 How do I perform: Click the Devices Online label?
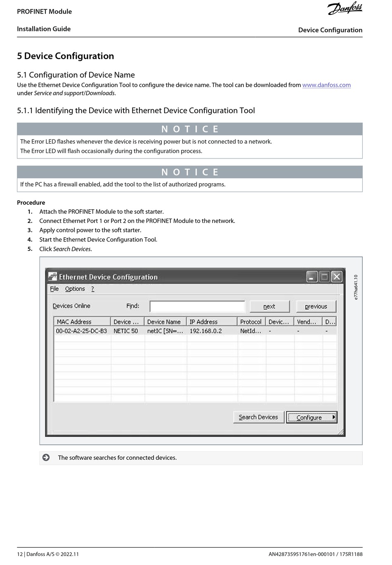tap(71, 306)
